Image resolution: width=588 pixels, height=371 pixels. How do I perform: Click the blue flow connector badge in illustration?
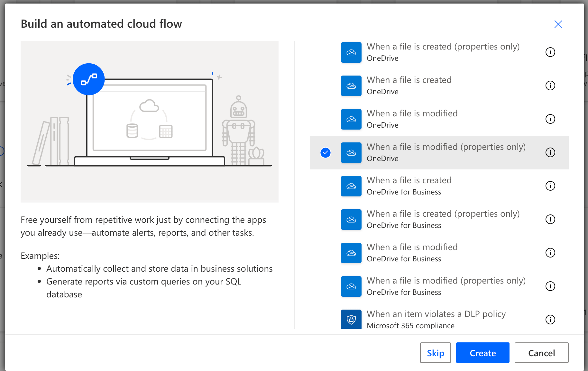click(89, 79)
